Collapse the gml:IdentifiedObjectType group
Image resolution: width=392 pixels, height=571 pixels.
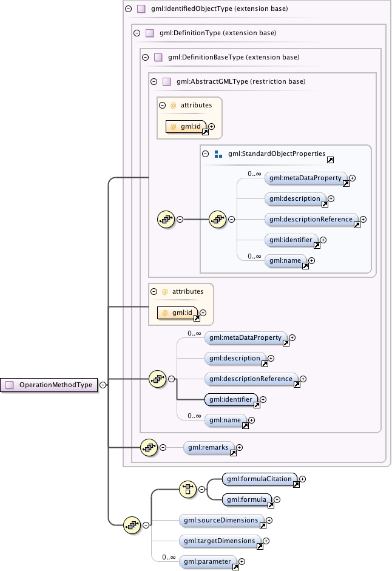click(128, 8)
